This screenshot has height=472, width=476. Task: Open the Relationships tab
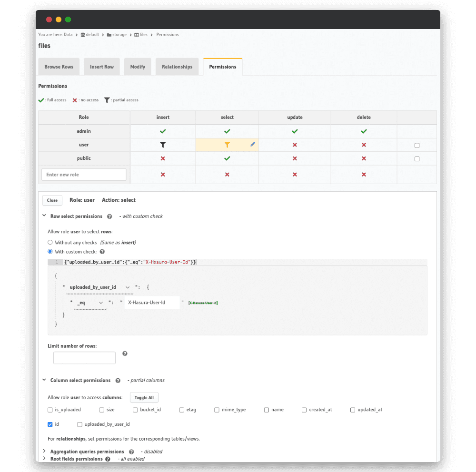[177, 67]
